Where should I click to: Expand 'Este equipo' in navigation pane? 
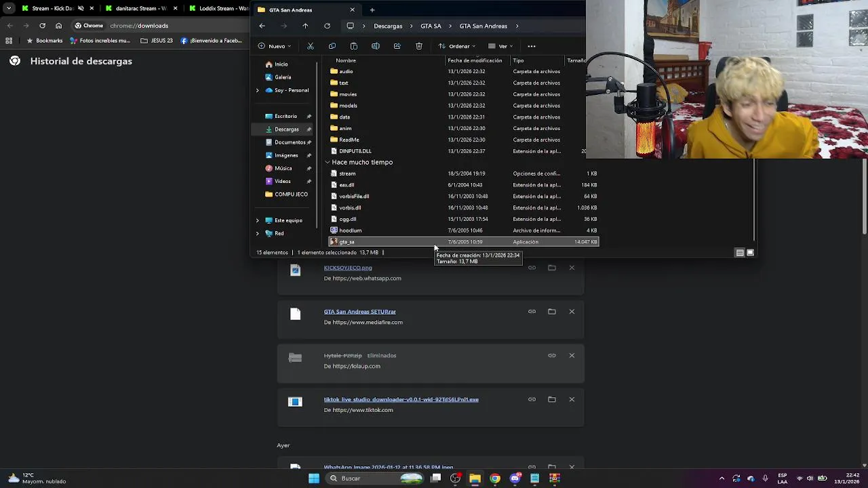[257, 220]
